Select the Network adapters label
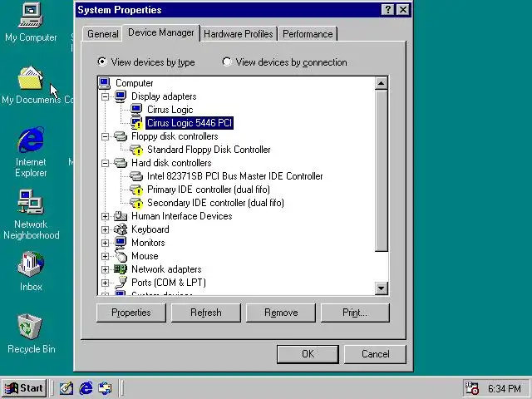This screenshot has height=399, width=532. point(166,269)
